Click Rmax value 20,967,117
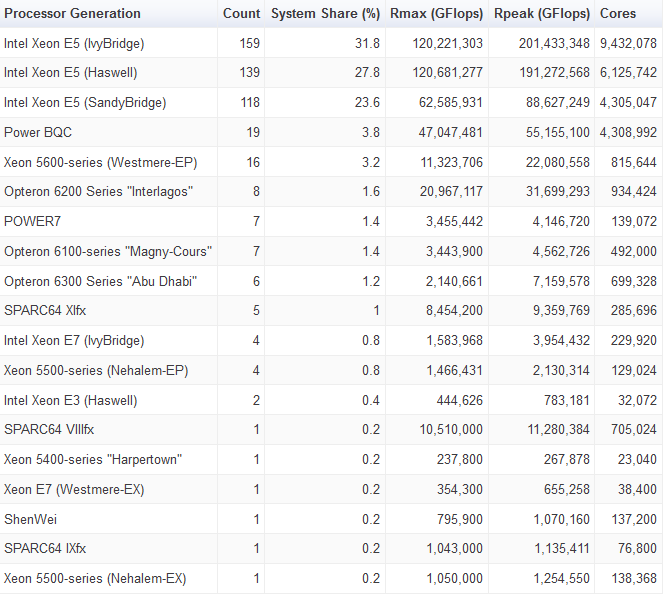The width and height of the screenshot is (665, 595). (451, 192)
